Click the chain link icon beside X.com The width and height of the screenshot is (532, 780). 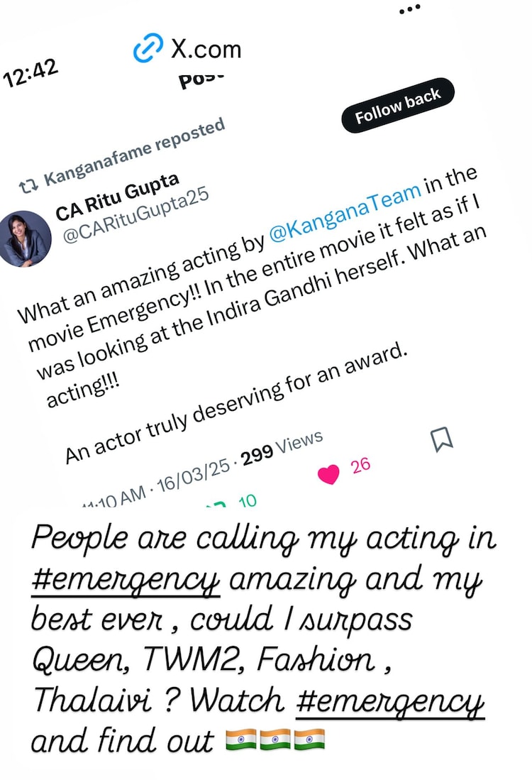point(148,50)
